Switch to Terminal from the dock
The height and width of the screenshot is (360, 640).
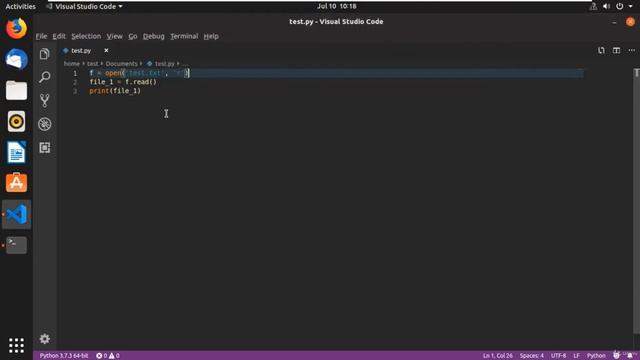(x=16, y=245)
